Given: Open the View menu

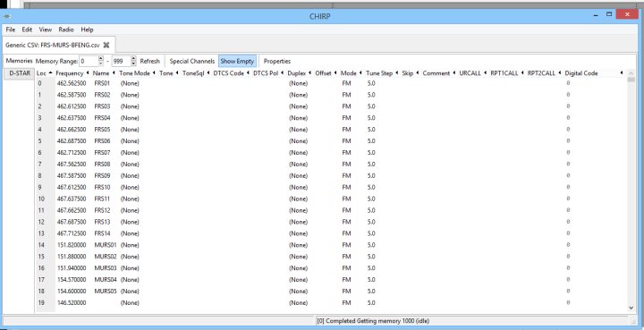Looking at the screenshot, I should point(46,30).
